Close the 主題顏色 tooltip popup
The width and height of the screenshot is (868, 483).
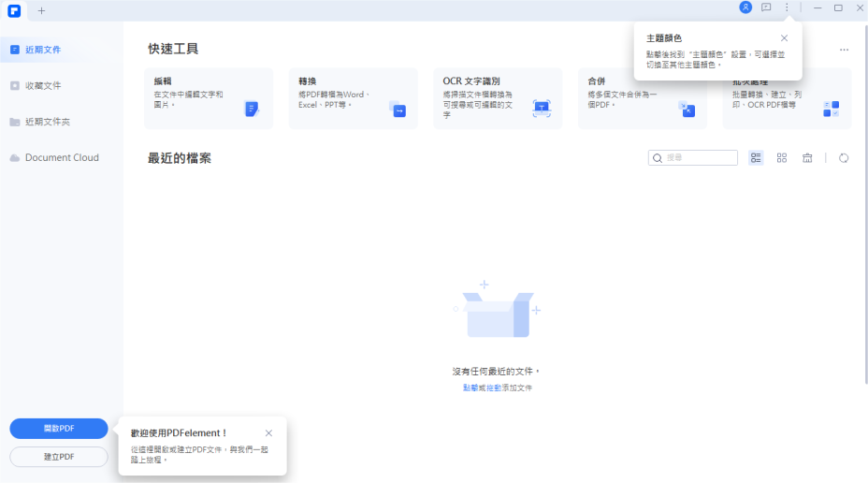click(784, 38)
